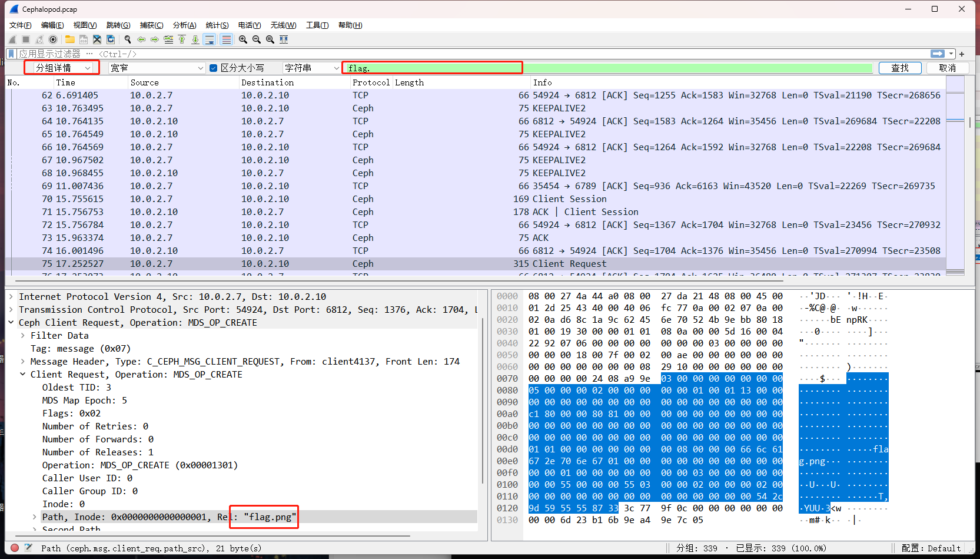Expand the Filter Data node
980x559 pixels.
(23, 336)
